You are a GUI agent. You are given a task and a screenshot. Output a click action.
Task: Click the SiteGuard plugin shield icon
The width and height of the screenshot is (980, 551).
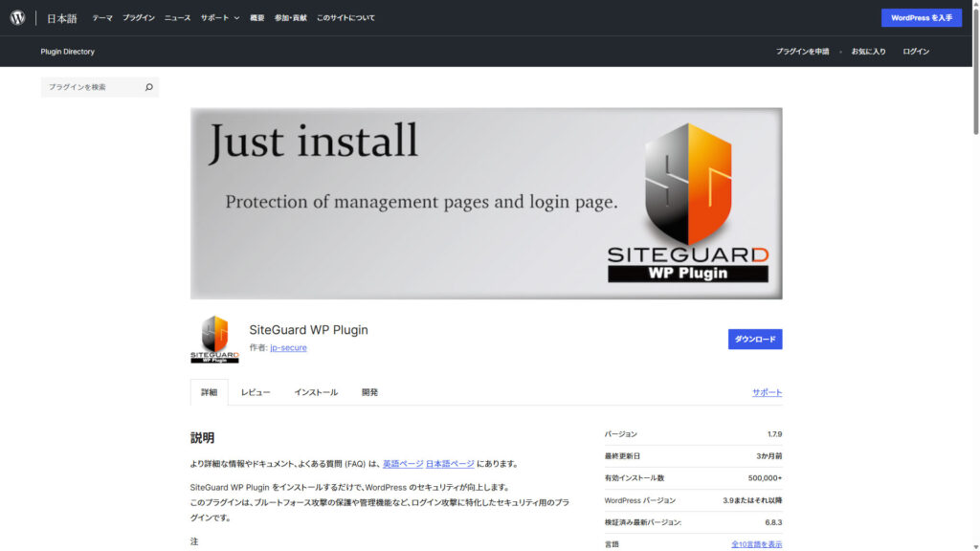coord(214,340)
